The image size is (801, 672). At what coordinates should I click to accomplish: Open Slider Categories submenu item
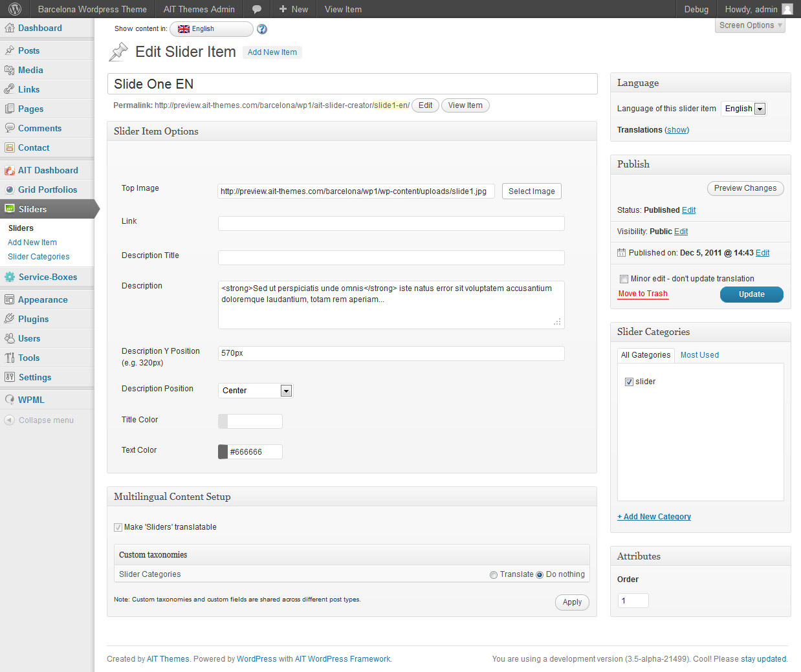pos(39,257)
